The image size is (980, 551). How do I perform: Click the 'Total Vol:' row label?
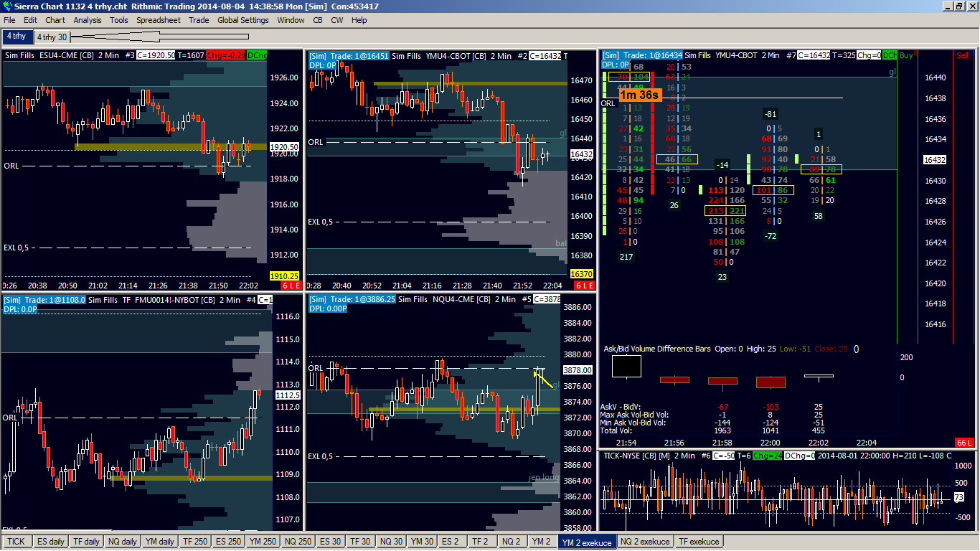coord(619,430)
